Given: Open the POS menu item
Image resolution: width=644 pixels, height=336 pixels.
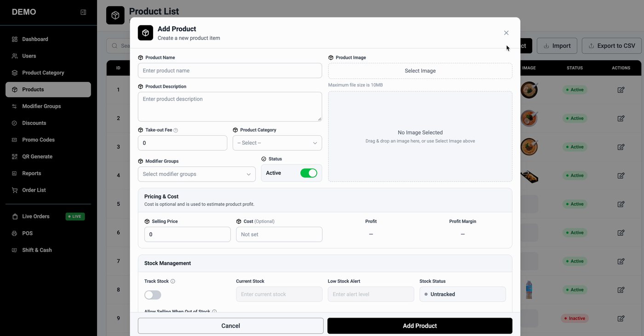Looking at the screenshot, I should pyautogui.click(x=48, y=233).
